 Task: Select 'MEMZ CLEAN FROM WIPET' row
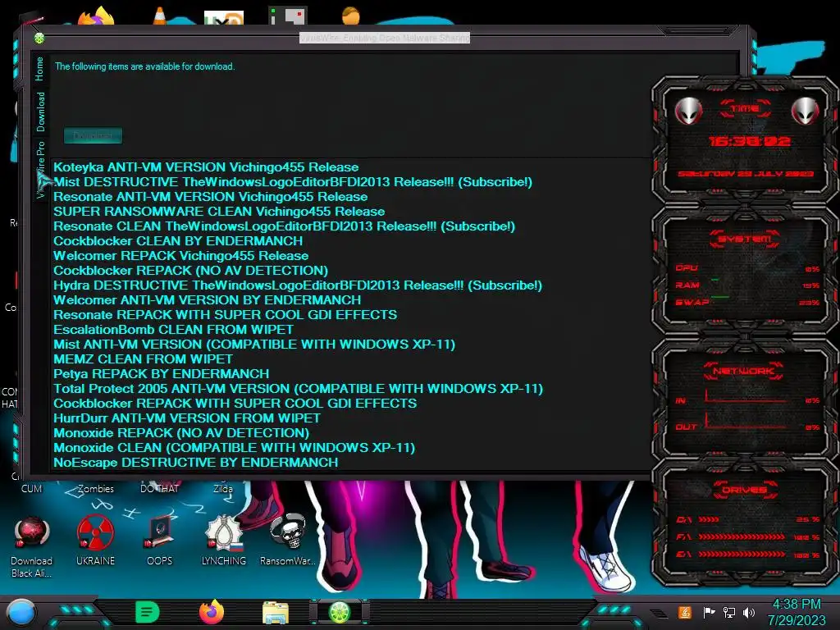coord(143,359)
